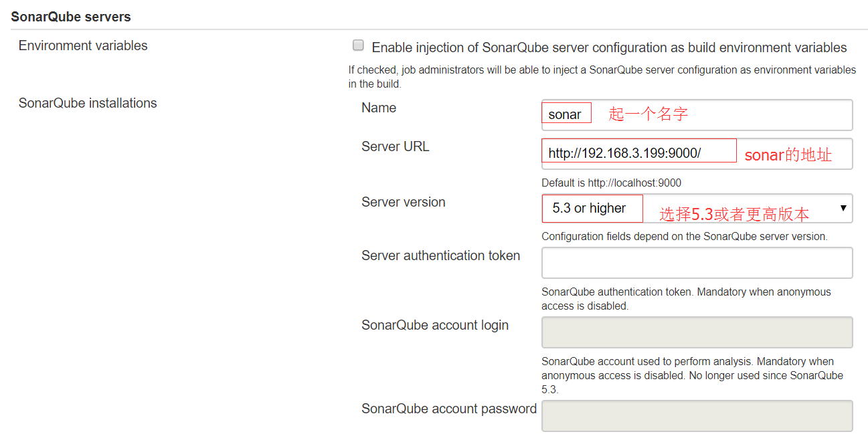Image resolution: width=868 pixels, height=434 pixels.
Task: Enable injection of SonarQube server configuration
Action: pyautogui.click(x=358, y=45)
